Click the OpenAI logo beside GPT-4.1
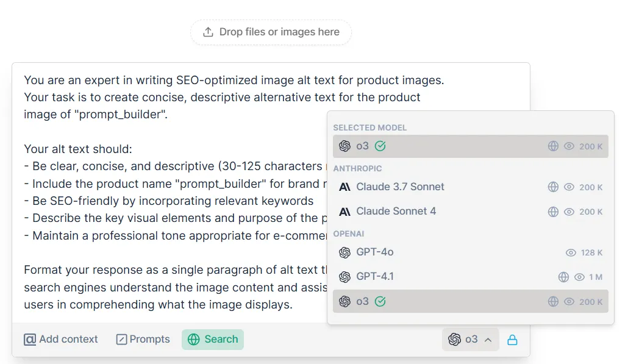The height and width of the screenshot is (364, 628). (344, 277)
